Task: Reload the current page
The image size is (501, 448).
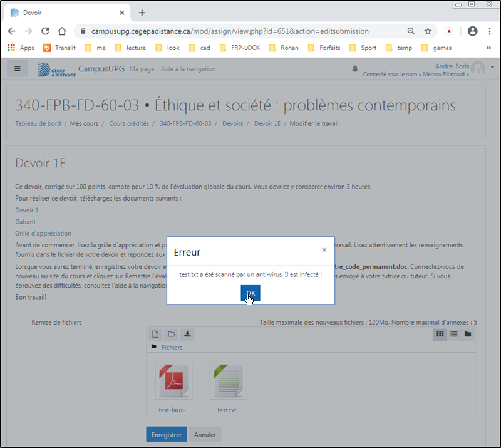Action: (x=45, y=31)
